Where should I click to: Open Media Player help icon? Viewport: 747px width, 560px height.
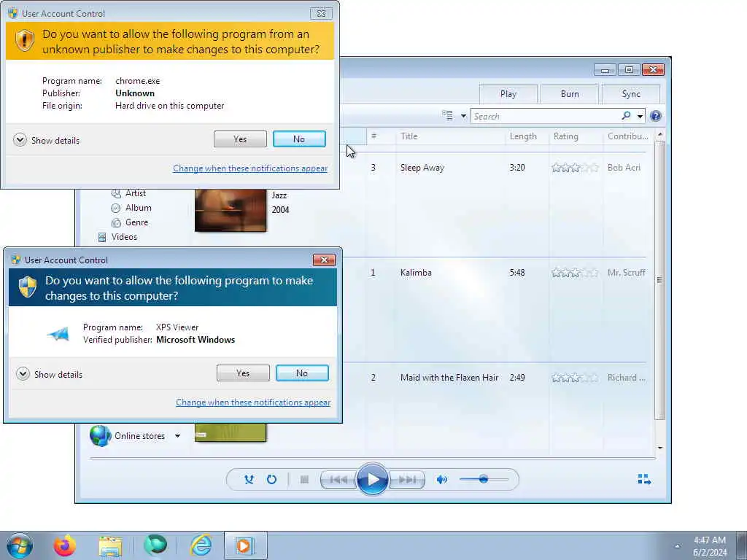pos(656,116)
